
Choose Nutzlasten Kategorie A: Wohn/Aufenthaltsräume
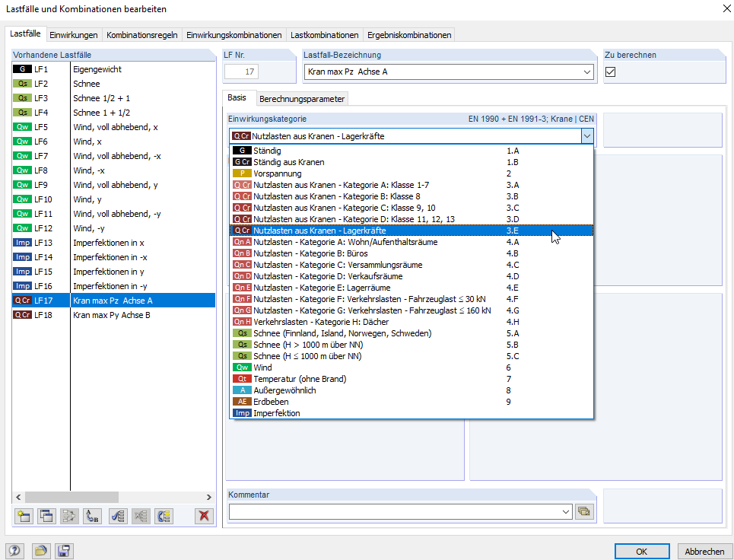click(411, 242)
